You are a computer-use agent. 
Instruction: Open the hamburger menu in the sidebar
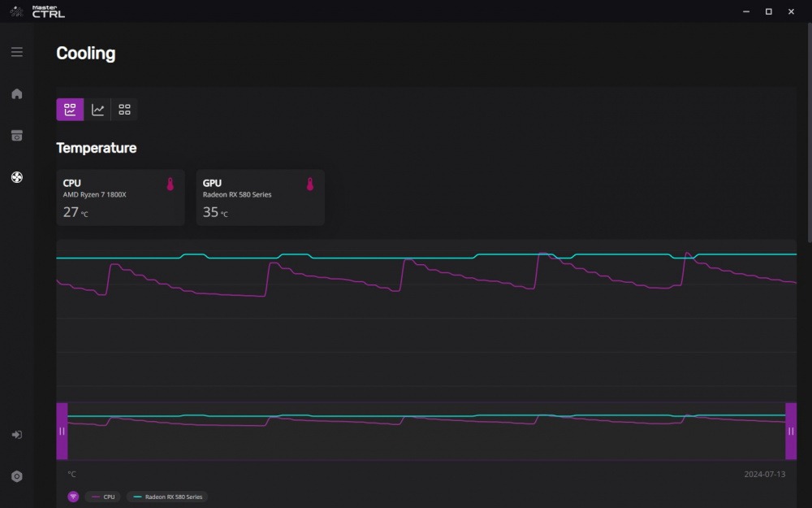(16, 52)
